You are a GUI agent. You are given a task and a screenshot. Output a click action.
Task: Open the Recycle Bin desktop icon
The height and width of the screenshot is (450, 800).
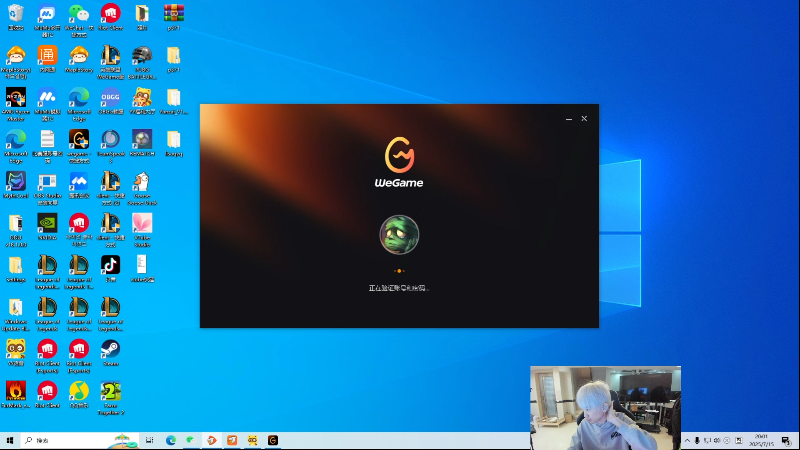[x=16, y=13]
